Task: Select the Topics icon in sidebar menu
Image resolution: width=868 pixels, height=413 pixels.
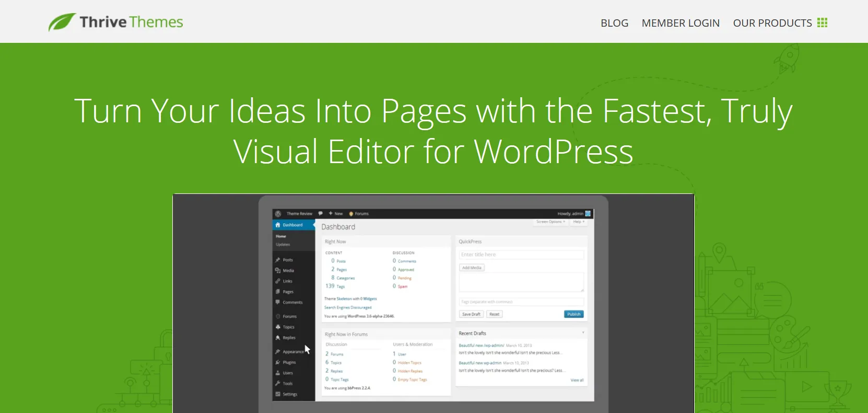Action: click(x=278, y=327)
